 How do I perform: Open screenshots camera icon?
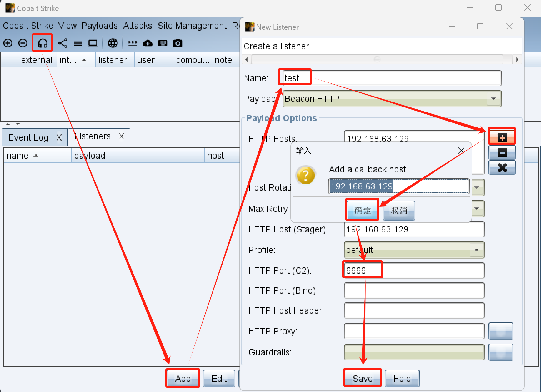(x=178, y=43)
